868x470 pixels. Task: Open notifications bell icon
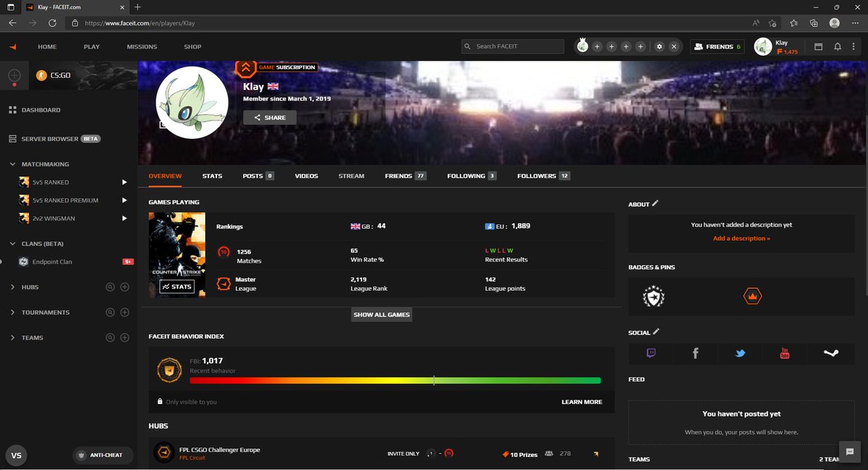pos(837,46)
